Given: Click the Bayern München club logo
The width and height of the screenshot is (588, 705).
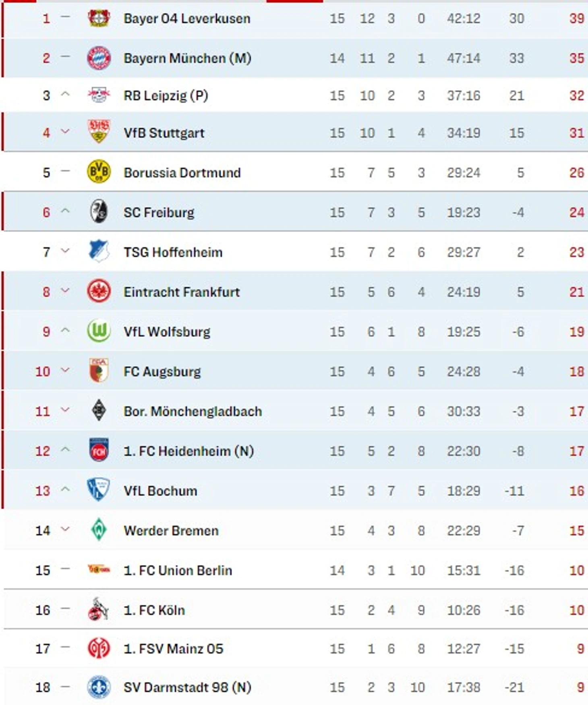Looking at the screenshot, I should click(99, 58).
